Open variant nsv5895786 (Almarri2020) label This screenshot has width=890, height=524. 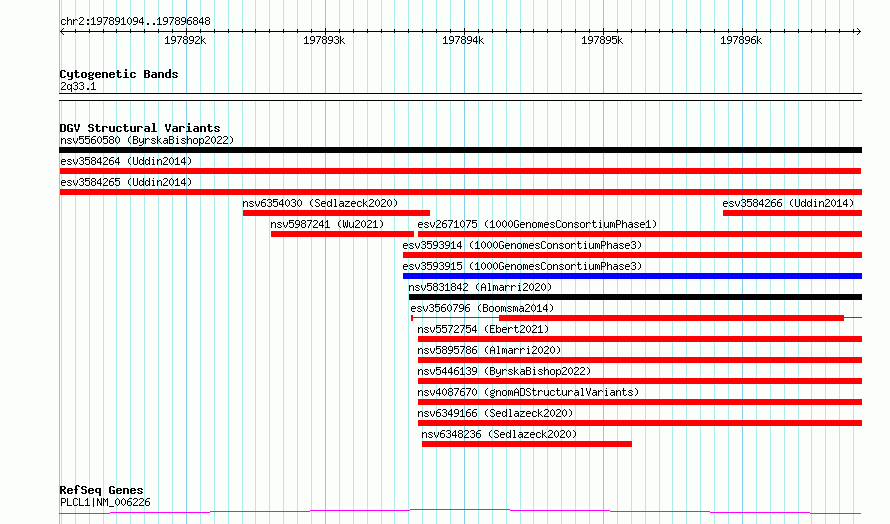[x=489, y=350]
